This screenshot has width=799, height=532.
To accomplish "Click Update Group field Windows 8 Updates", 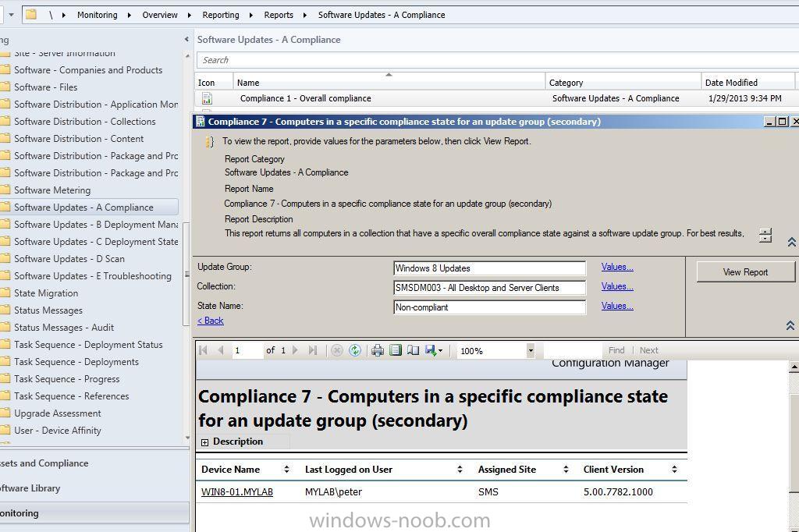I will pyautogui.click(x=490, y=268).
